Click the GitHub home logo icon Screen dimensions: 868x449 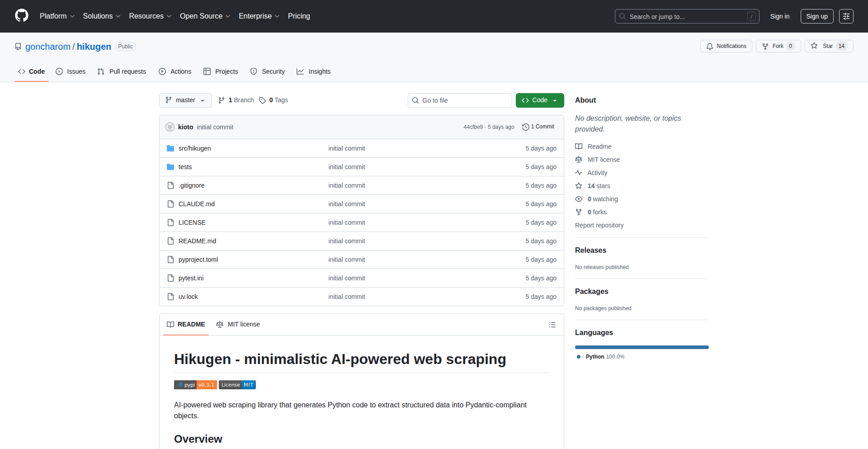(21, 16)
